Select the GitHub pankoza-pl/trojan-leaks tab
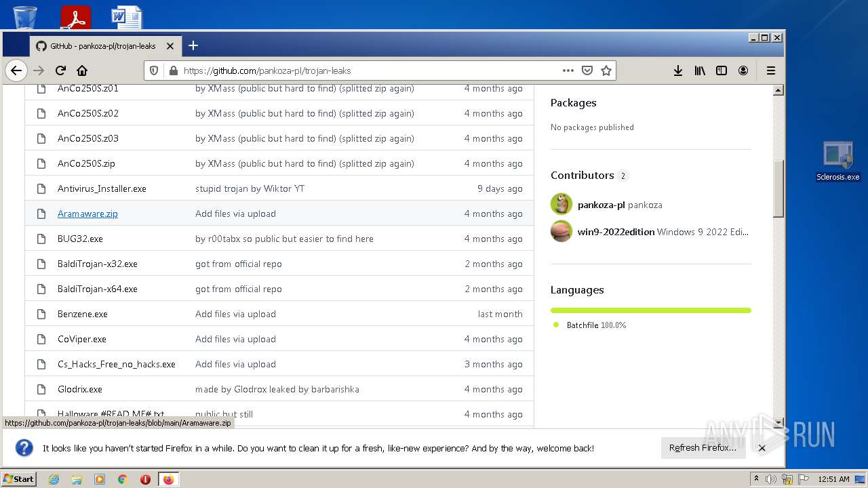This screenshot has width=868, height=488. 105,46
